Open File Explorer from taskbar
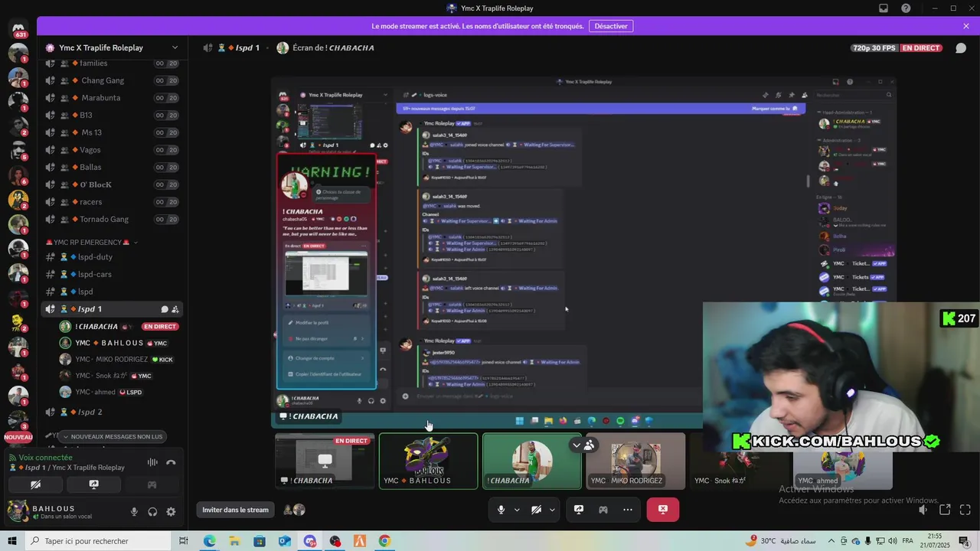Image resolution: width=980 pixels, height=551 pixels. [234, 541]
